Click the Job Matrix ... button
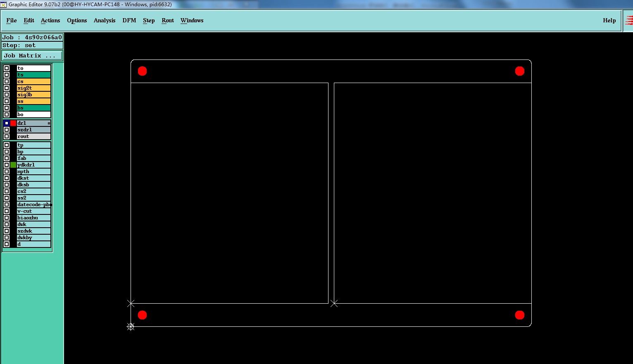Image resolution: width=633 pixels, height=364 pixels. tap(32, 55)
